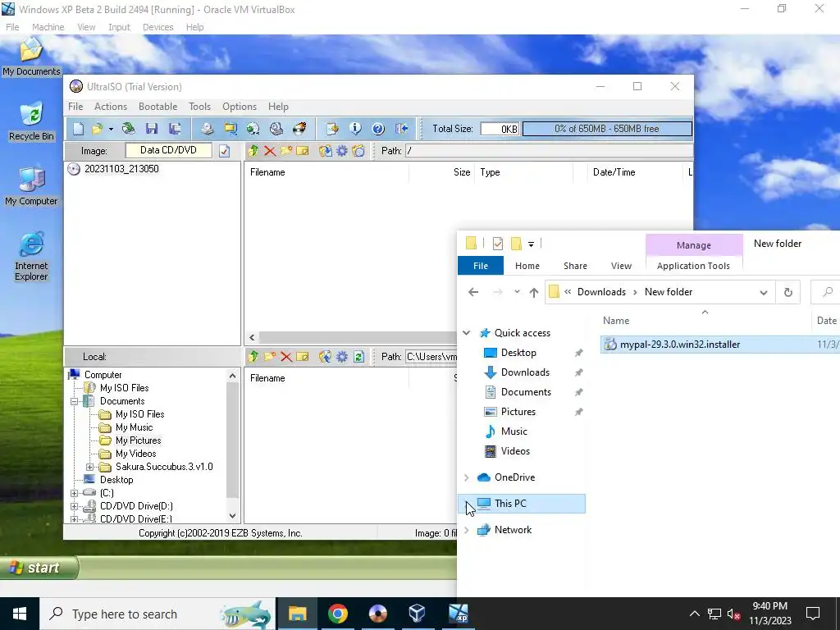This screenshot has height=630, width=840.
Task: Select My Pictures folder in Local tree
Action: (x=138, y=441)
